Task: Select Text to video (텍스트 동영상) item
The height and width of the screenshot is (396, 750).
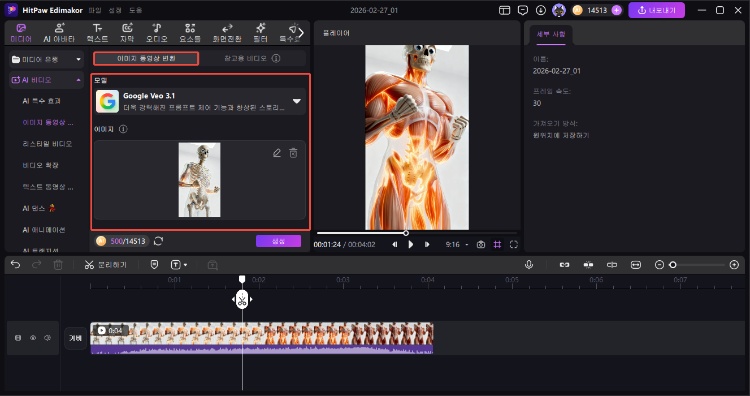Action: (48, 187)
